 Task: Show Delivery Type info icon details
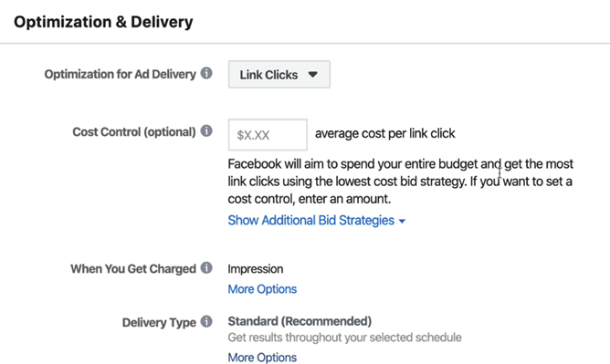click(x=206, y=321)
